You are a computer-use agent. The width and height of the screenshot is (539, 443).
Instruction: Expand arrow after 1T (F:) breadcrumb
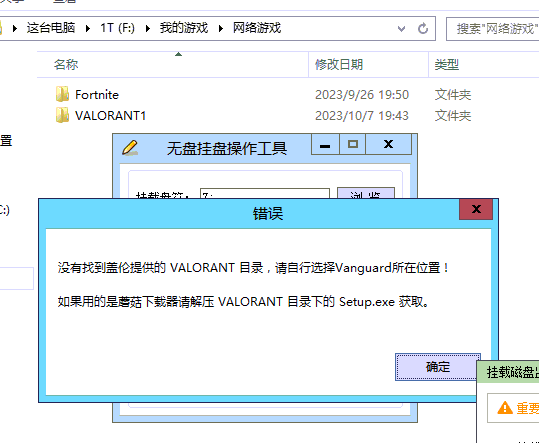147,28
